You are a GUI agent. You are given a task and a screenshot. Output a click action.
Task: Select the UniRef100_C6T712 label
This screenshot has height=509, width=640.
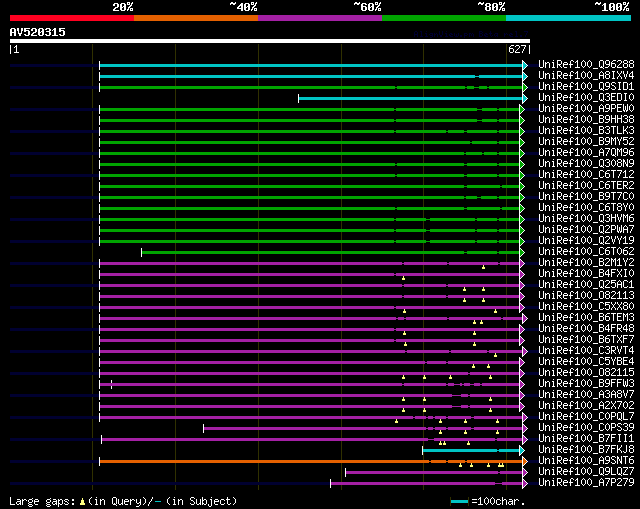click(586, 175)
